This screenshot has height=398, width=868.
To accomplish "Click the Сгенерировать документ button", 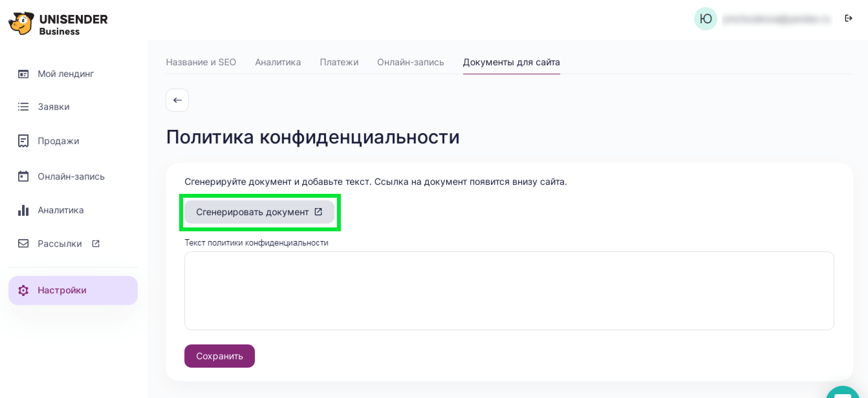I will pos(259,212).
